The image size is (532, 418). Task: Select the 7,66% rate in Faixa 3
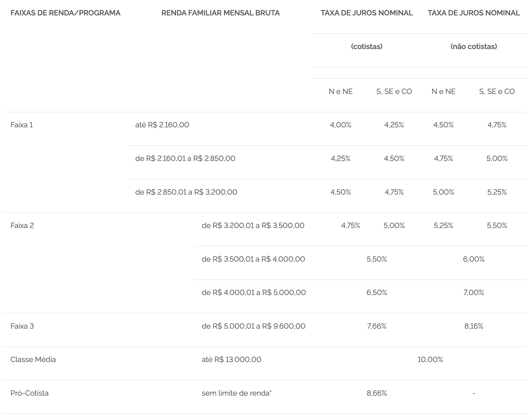377,326
